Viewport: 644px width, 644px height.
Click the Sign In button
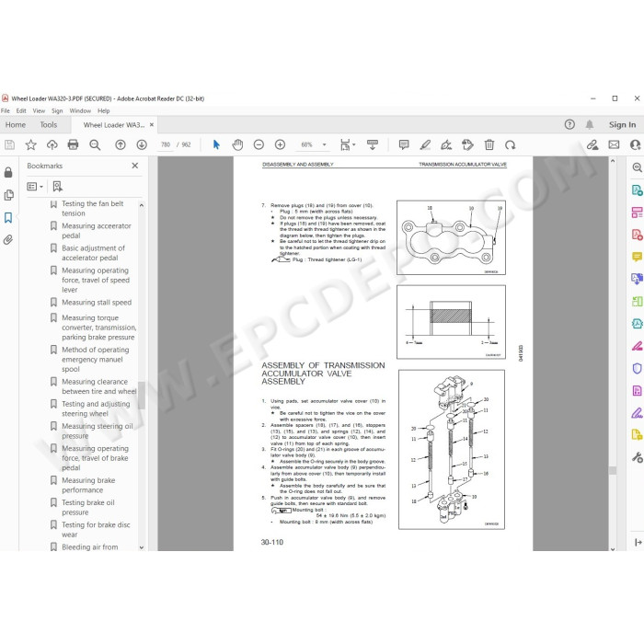[x=622, y=124]
